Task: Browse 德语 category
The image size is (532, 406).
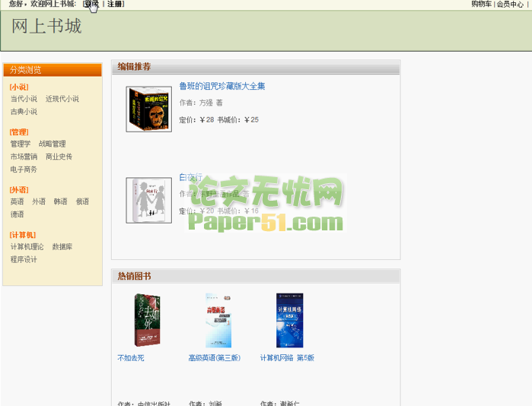Action: tap(17, 214)
